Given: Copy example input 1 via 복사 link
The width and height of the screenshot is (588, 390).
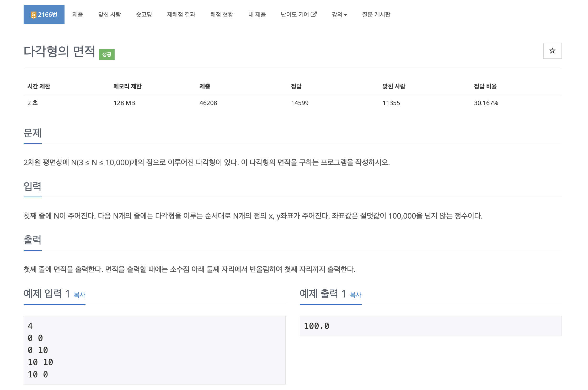Looking at the screenshot, I should tap(79, 295).
